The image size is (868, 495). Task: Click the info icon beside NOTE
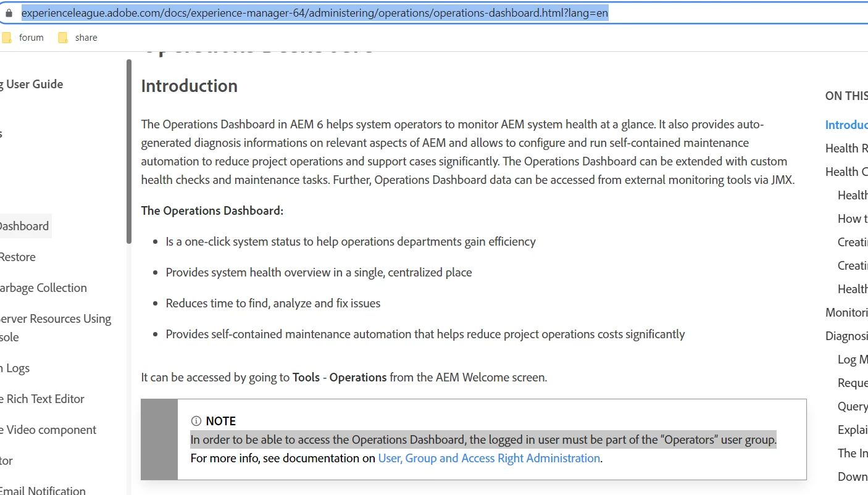click(196, 421)
